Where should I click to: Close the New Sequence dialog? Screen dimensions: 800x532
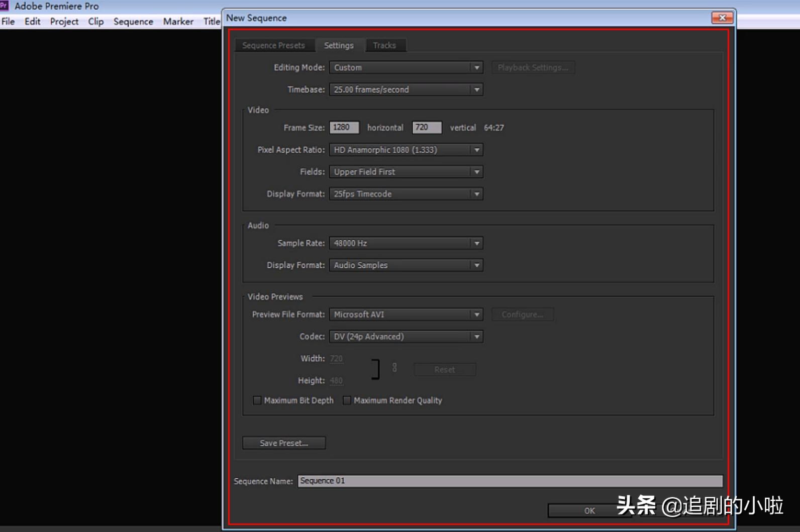[722, 18]
